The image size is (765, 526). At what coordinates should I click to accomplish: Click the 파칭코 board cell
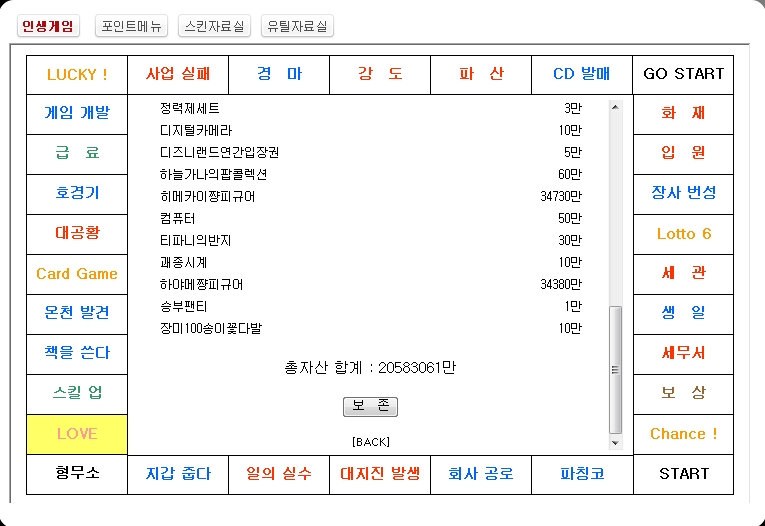pyautogui.click(x=582, y=474)
